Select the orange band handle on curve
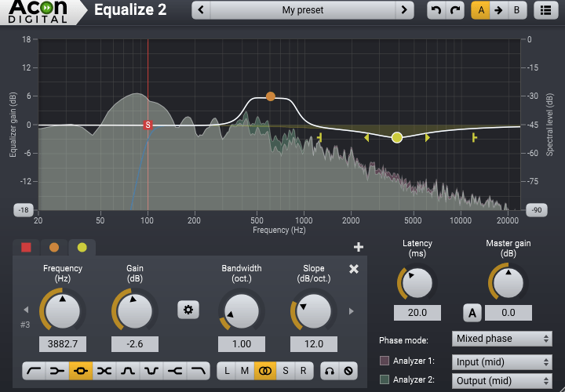The height and width of the screenshot is (392, 565). tap(271, 96)
